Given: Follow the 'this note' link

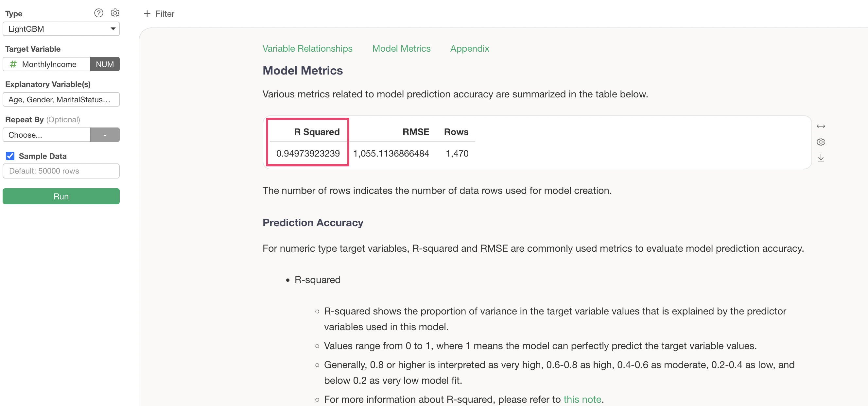Looking at the screenshot, I should point(582,399).
